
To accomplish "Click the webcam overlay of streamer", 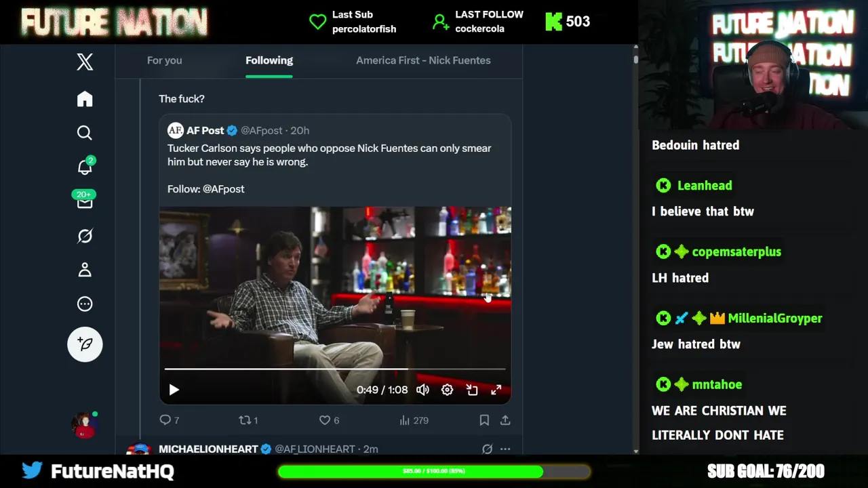I will coord(753,64).
